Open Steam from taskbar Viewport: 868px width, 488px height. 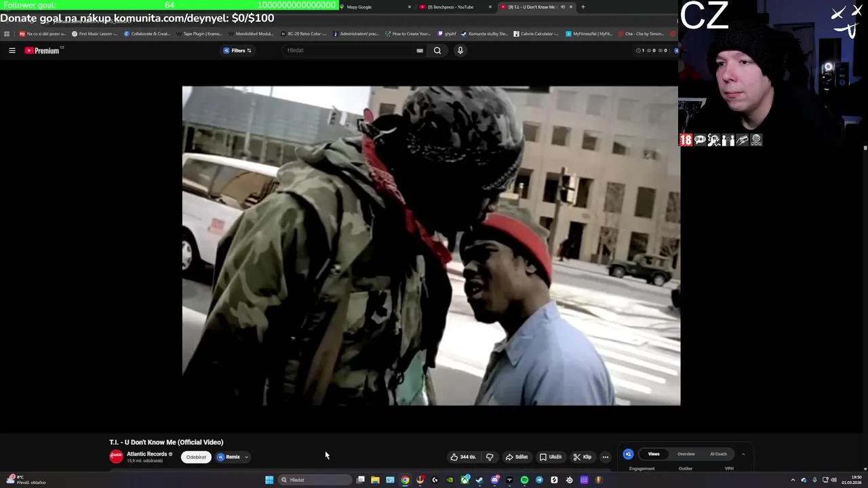click(479, 480)
